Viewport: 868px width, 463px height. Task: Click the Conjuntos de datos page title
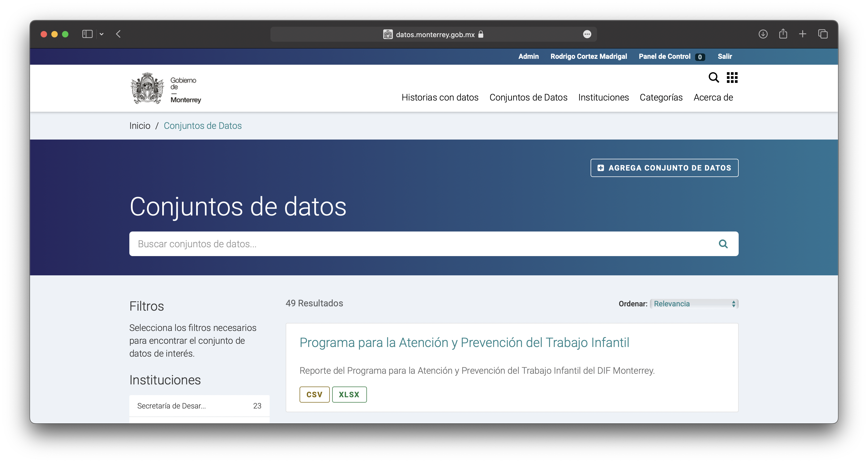click(x=238, y=207)
